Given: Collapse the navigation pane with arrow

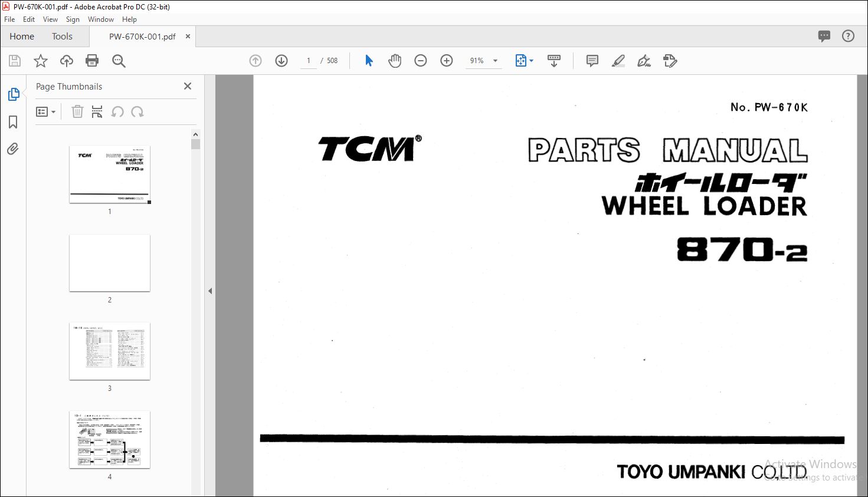Looking at the screenshot, I should [x=210, y=291].
